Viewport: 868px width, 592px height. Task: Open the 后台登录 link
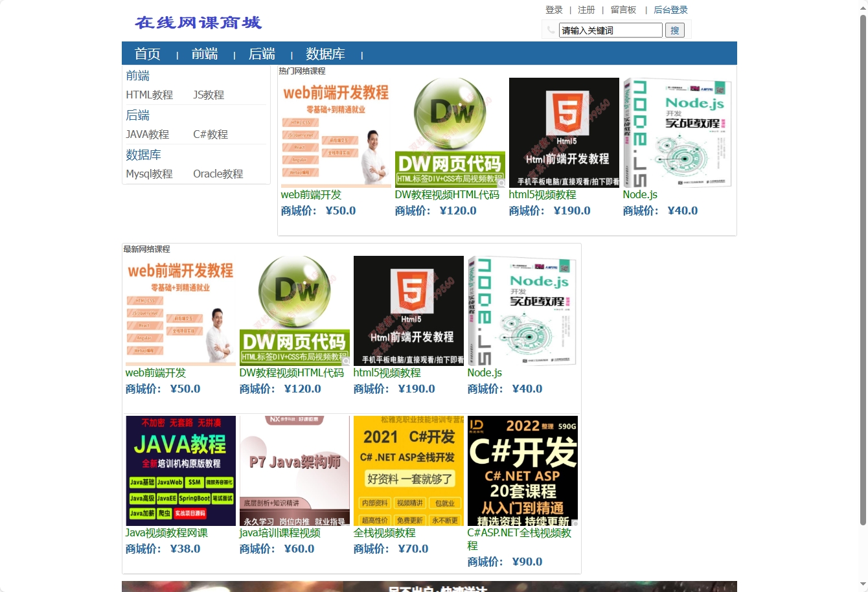[670, 10]
